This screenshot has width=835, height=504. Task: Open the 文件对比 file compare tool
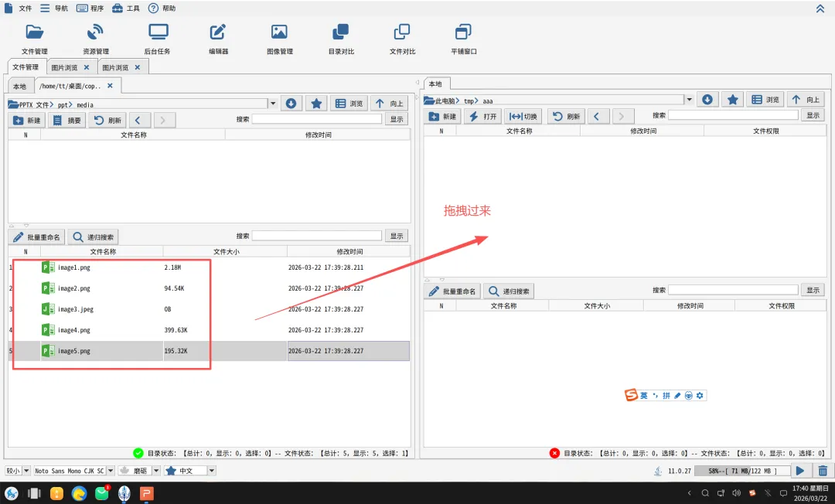[x=402, y=39]
